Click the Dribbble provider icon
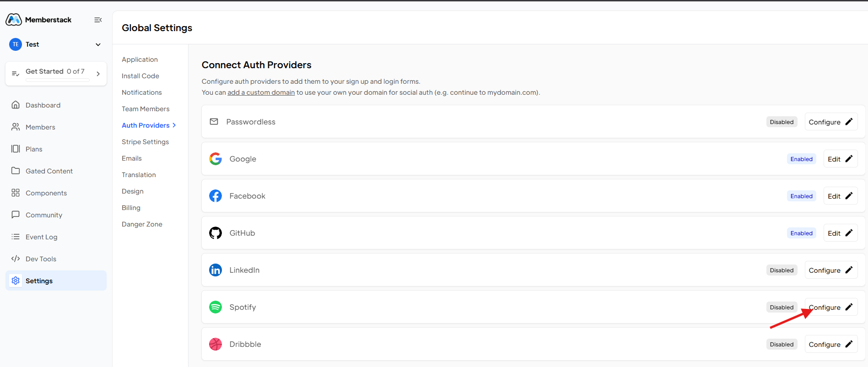This screenshot has width=868, height=367. [216, 344]
